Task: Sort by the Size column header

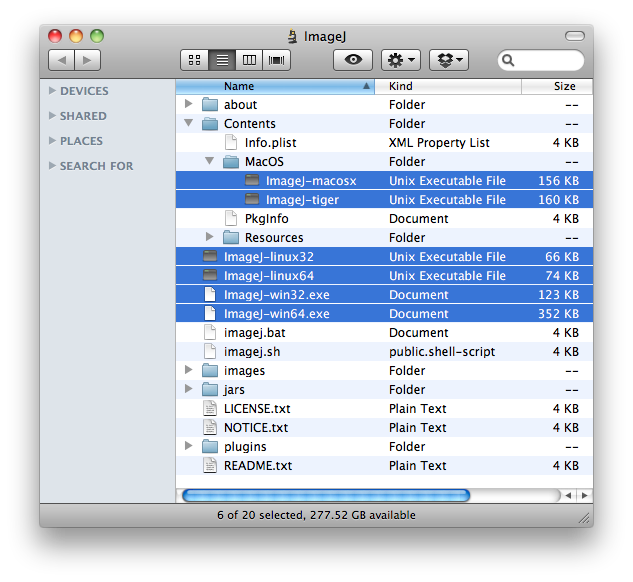Action: pyautogui.click(x=557, y=86)
